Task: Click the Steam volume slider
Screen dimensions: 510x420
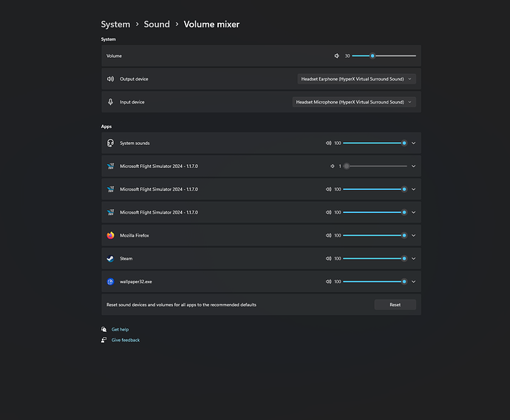Action: tap(373, 259)
